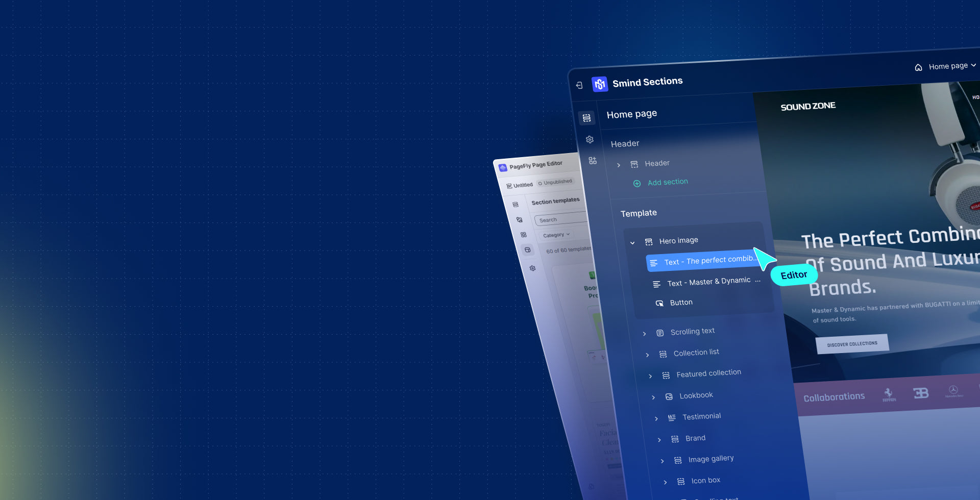Select the Button layer item
The width and height of the screenshot is (980, 500).
[681, 303]
